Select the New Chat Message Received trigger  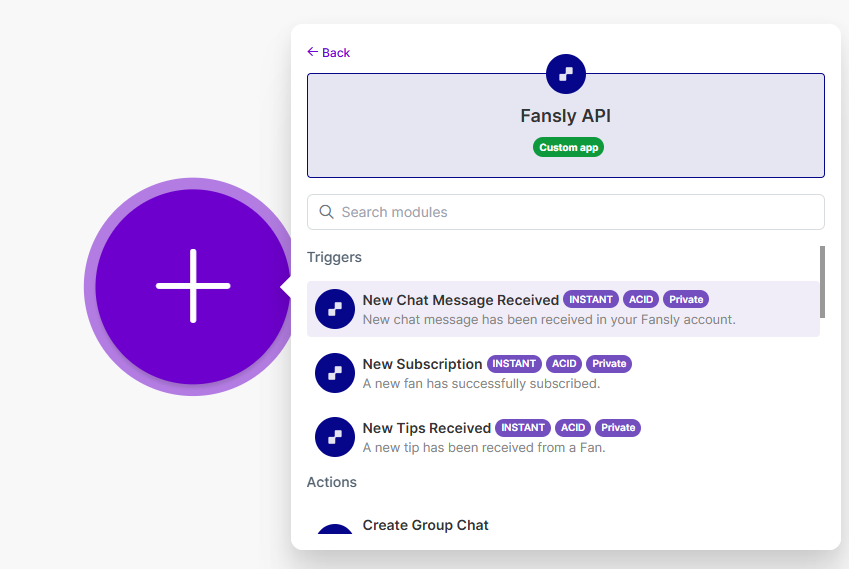tap(461, 300)
